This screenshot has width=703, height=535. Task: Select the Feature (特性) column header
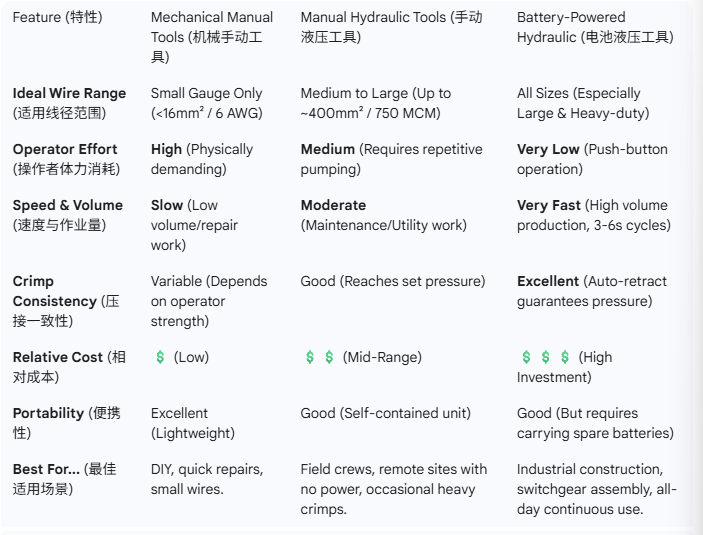pyautogui.click(x=57, y=17)
